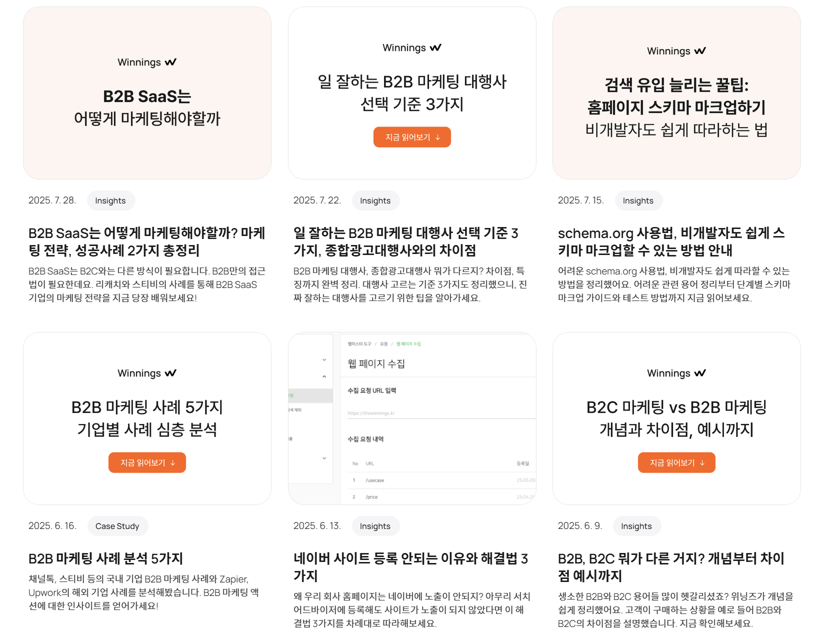The height and width of the screenshot is (644, 825).
Task: Click Winnings logo on B2B 대행사 thumbnail
Action: pos(412,48)
